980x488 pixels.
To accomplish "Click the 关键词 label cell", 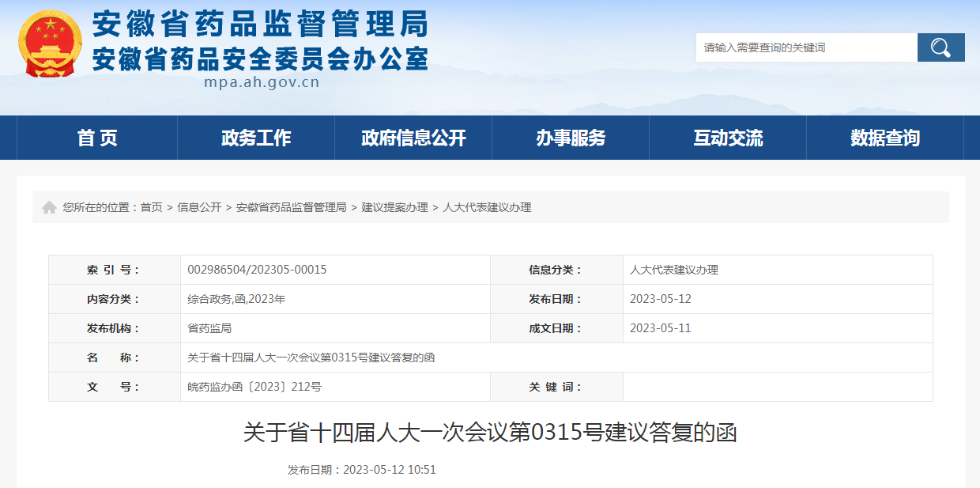I will click(556, 387).
